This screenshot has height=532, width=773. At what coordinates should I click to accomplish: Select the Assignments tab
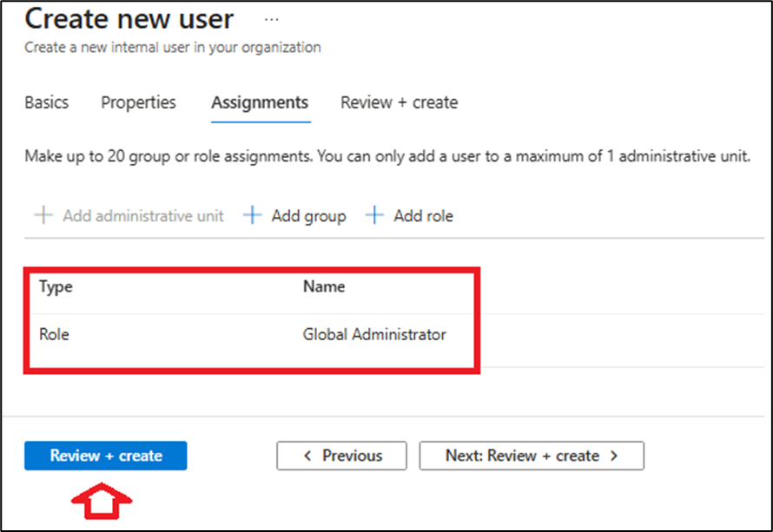[x=260, y=102]
